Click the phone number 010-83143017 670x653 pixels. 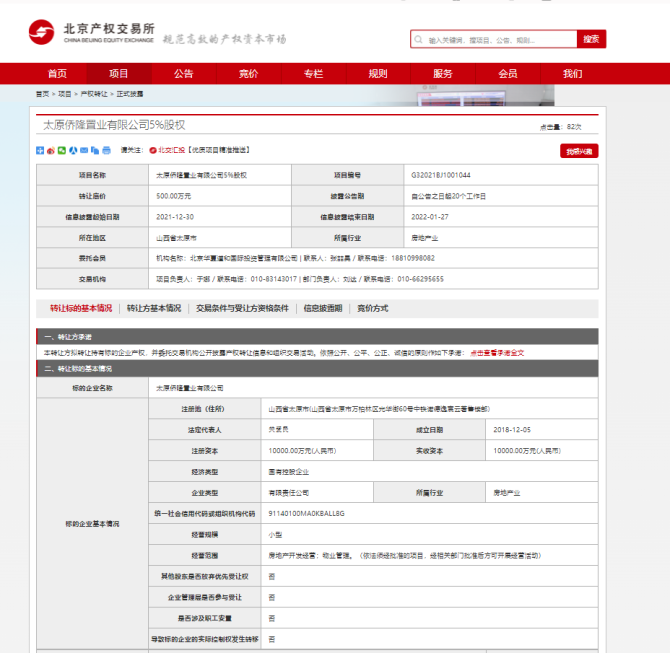point(273,279)
